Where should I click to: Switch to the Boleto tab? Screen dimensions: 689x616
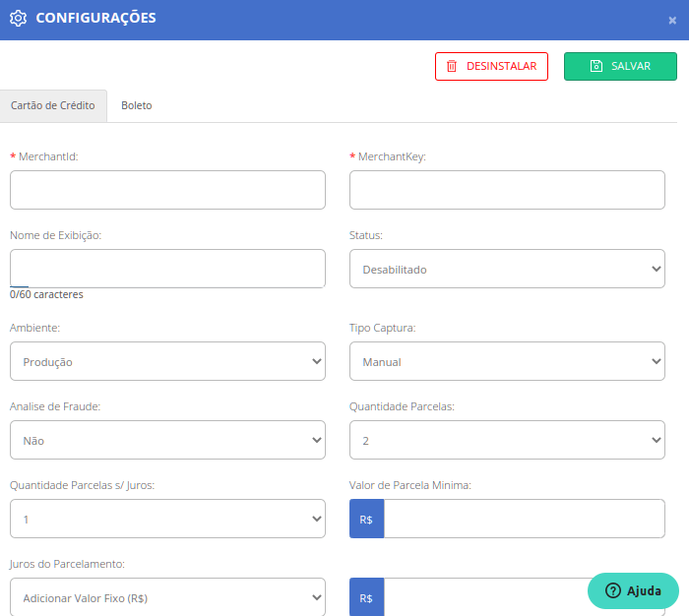[137, 106]
